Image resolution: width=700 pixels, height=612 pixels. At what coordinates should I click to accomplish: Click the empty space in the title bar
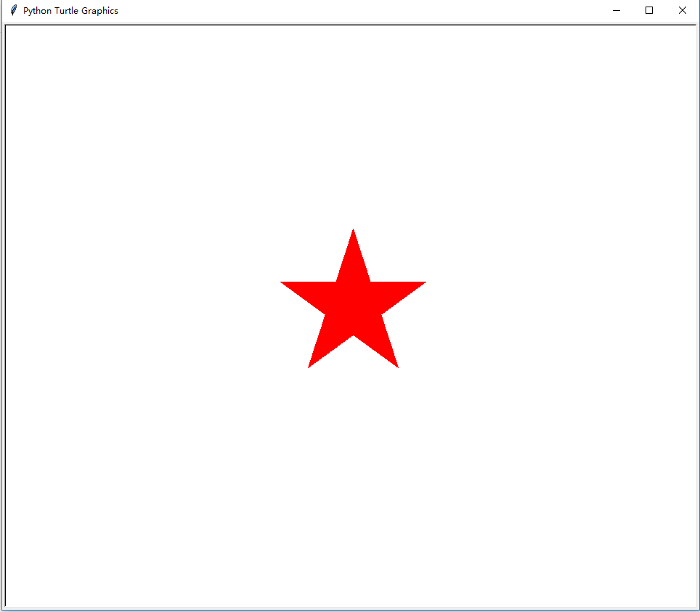pyautogui.click(x=363, y=10)
